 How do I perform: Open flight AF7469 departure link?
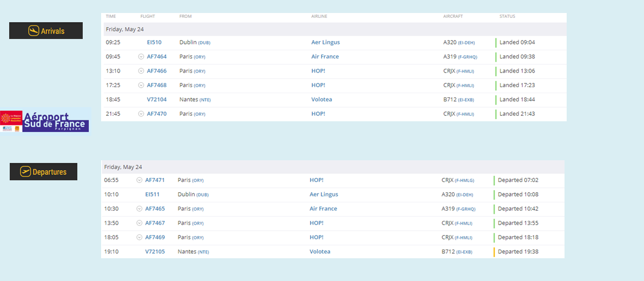pyautogui.click(x=155, y=237)
